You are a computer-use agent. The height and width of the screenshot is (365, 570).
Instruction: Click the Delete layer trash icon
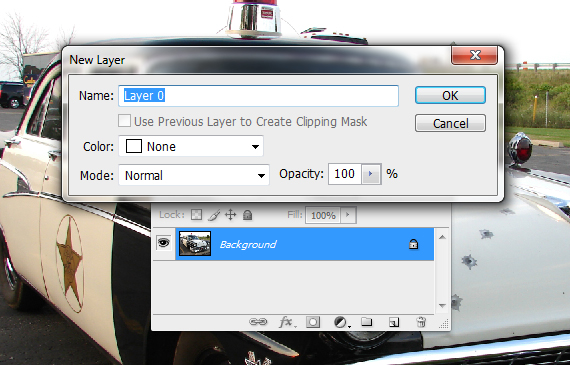click(x=421, y=322)
